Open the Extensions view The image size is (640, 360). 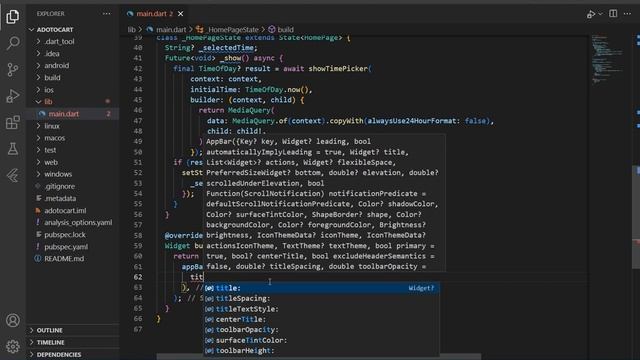pos(13,122)
